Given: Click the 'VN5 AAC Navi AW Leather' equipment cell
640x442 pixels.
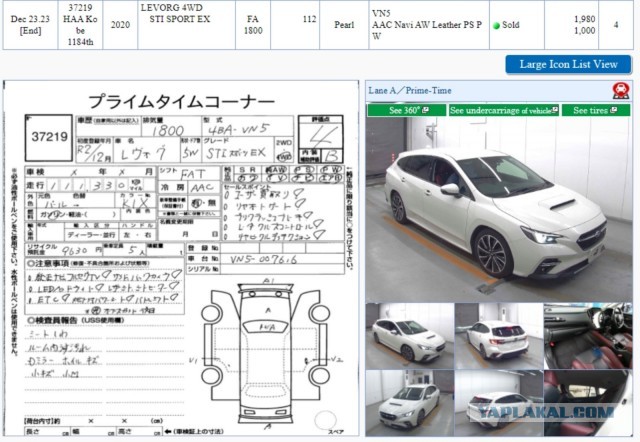Looking at the screenshot, I should point(429,25).
